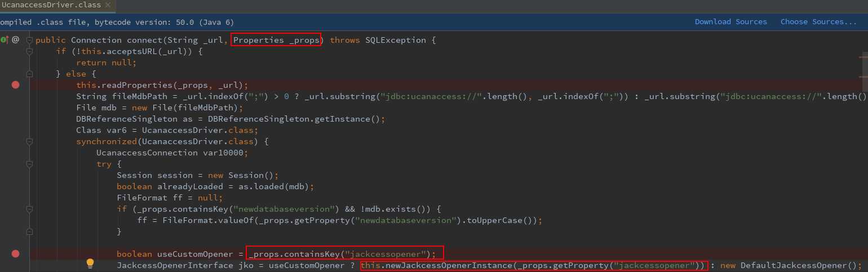The height and width of the screenshot is (272, 868).
Task: Remove breakpoint on the readProperties line
Action: [15, 85]
